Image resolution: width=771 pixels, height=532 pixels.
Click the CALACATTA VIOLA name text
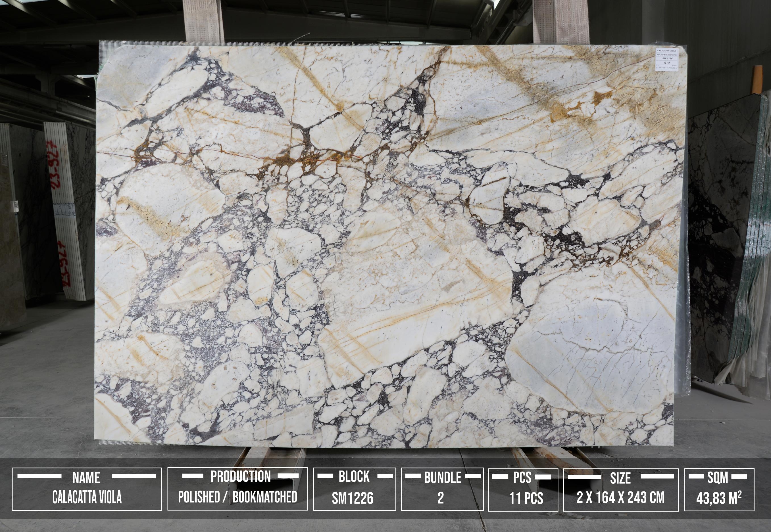87,498
